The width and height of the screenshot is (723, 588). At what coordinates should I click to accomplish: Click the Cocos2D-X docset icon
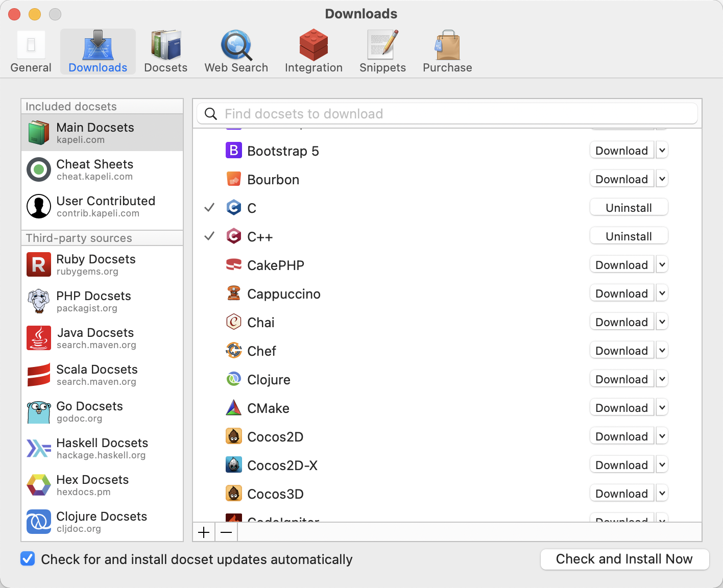[234, 464]
